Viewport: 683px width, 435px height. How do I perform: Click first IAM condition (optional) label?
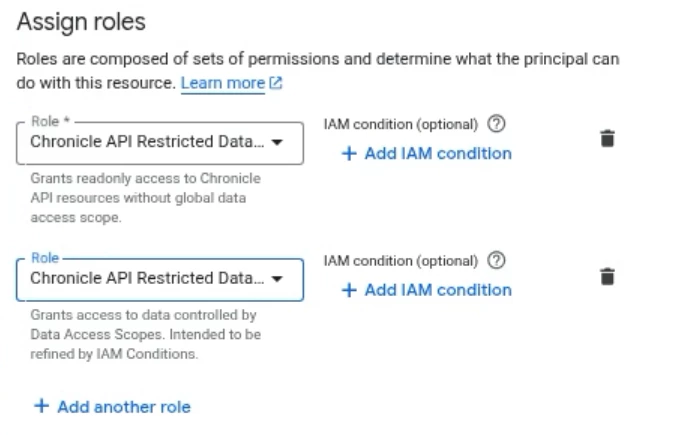(400, 125)
